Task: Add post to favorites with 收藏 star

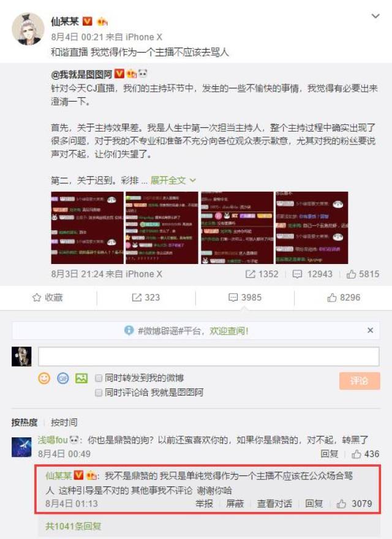Action: pyautogui.click(x=47, y=298)
